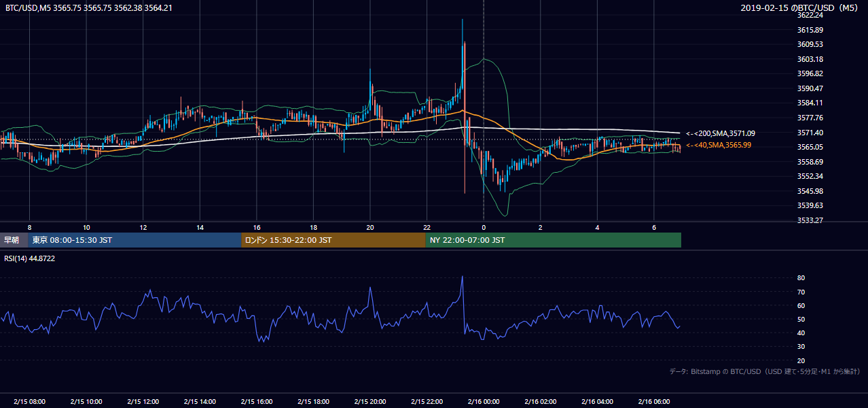Select the NY 22:00-07:00 JST session bar
The width and height of the screenshot is (868, 408).
point(554,240)
